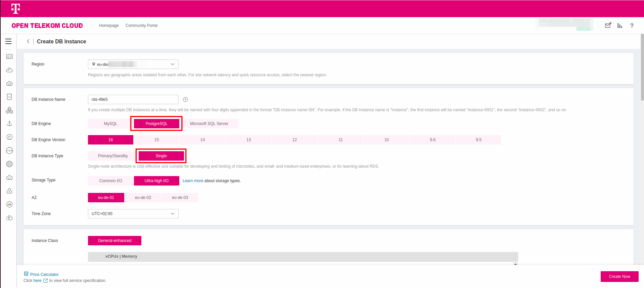Open help via the question mark icon
This screenshot has height=288, width=644.
coord(632,26)
